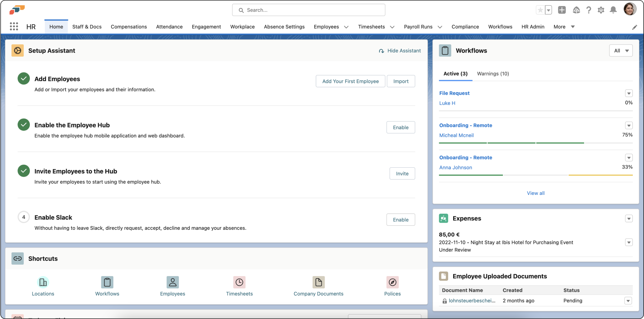Open the Workflows All filter dropdown
644x319 pixels.
[621, 51]
